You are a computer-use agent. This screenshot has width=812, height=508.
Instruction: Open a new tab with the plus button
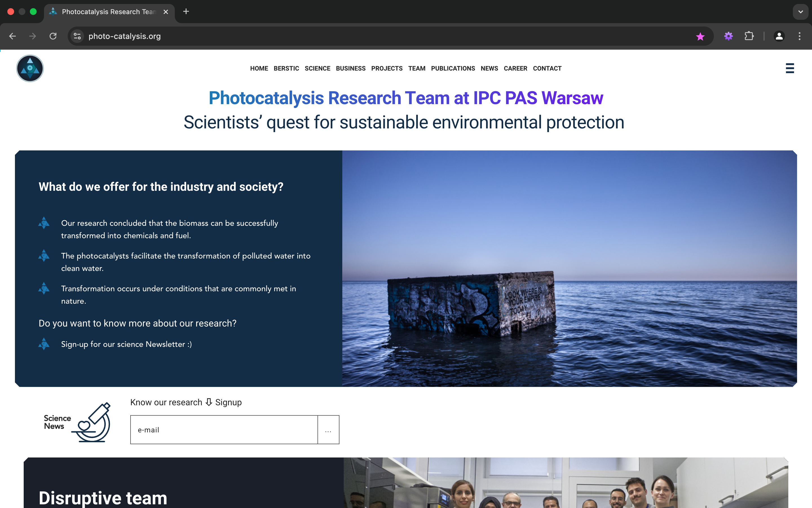click(x=186, y=11)
